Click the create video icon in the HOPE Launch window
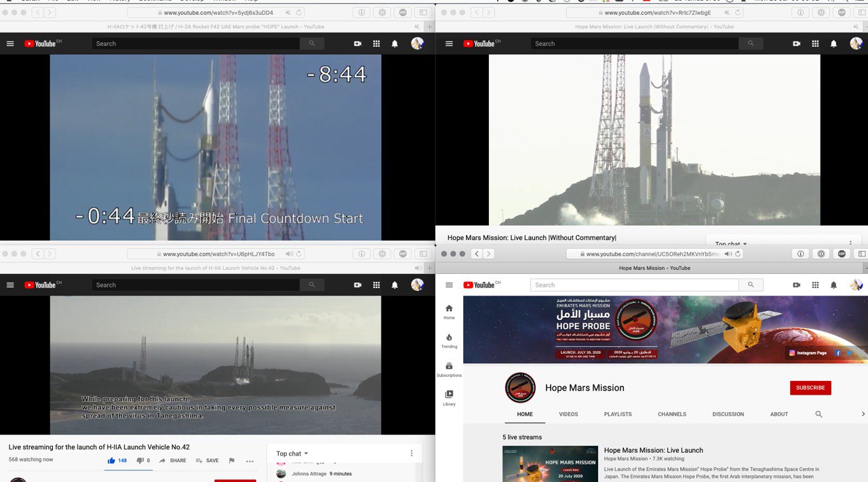 [x=357, y=43]
